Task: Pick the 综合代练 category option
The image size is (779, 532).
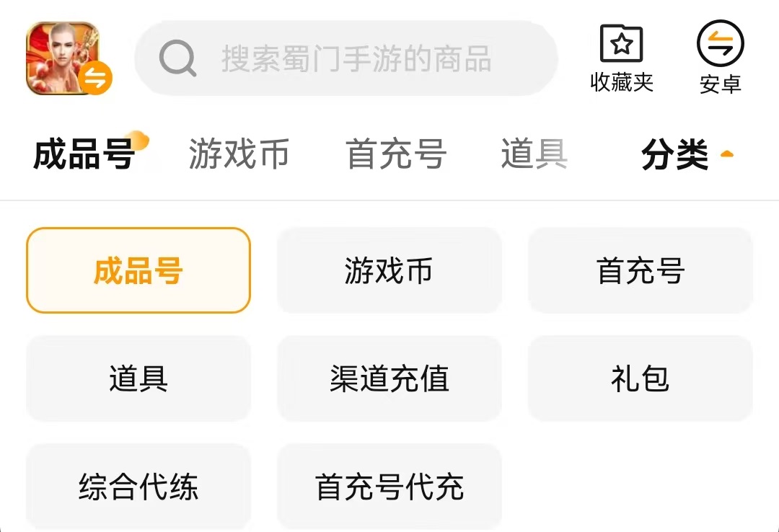Action: click(138, 487)
